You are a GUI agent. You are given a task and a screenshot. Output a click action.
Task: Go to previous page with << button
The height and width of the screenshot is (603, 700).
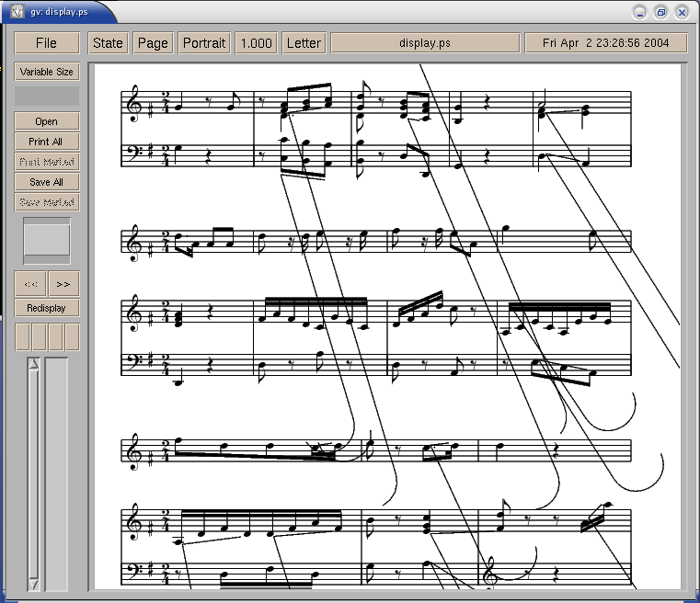tap(29, 284)
